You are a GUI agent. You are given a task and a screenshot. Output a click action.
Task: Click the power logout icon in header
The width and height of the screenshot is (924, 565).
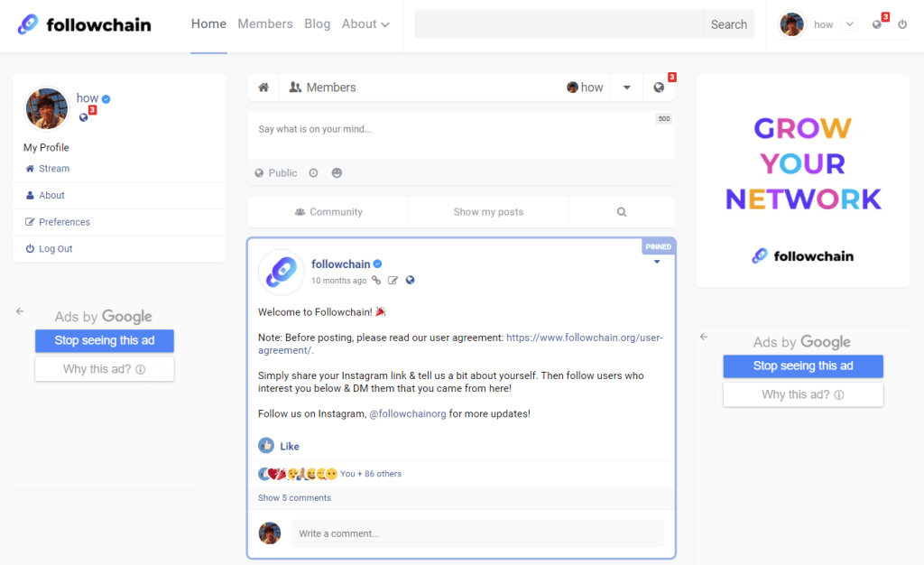pos(902,24)
